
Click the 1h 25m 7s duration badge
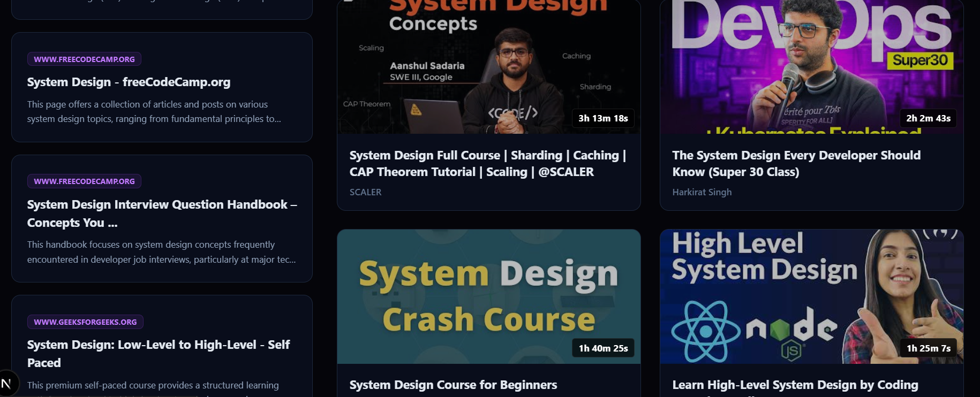click(x=929, y=348)
